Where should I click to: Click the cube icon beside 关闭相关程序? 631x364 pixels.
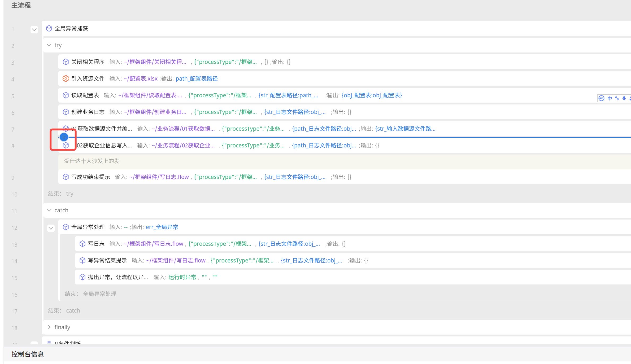66,62
